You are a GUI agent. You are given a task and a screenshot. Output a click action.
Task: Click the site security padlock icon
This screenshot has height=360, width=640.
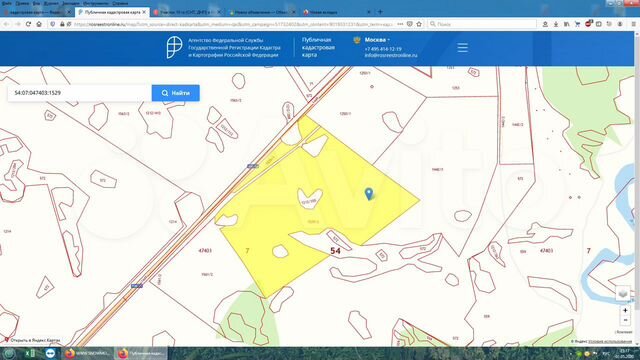[x=62, y=24]
